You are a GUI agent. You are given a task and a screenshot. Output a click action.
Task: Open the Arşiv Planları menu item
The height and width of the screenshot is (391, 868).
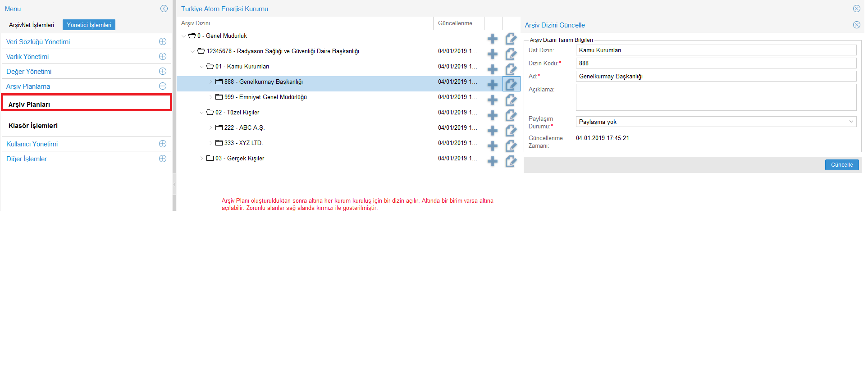coord(29,104)
